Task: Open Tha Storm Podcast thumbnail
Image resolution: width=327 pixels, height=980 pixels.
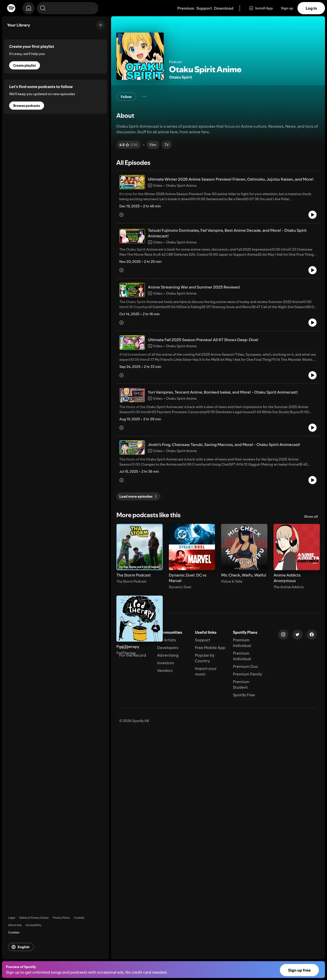Action: [139, 547]
